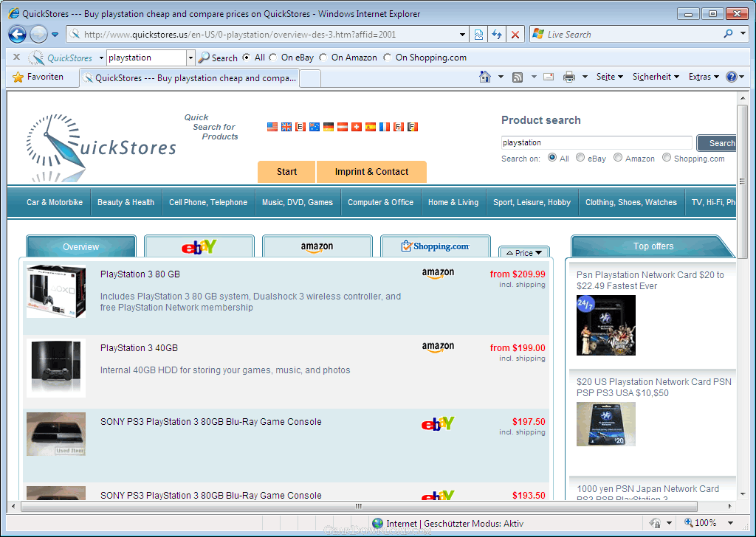Open 'PlayStation 3 80 GB' product link
The image size is (756, 537).
pos(140,274)
